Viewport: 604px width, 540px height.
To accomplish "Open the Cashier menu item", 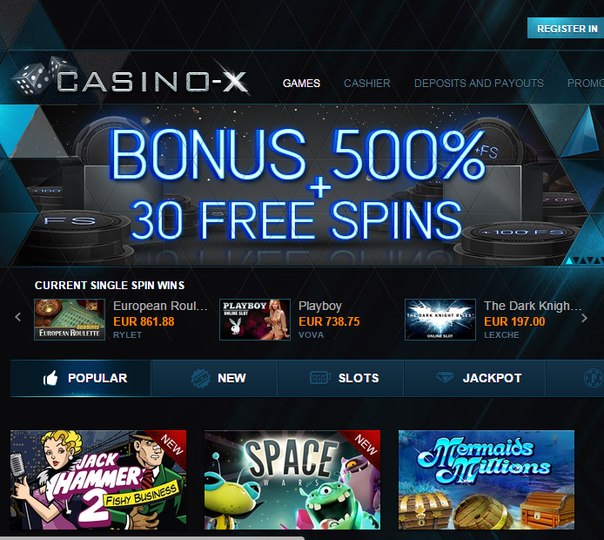I will tap(367, 83).
